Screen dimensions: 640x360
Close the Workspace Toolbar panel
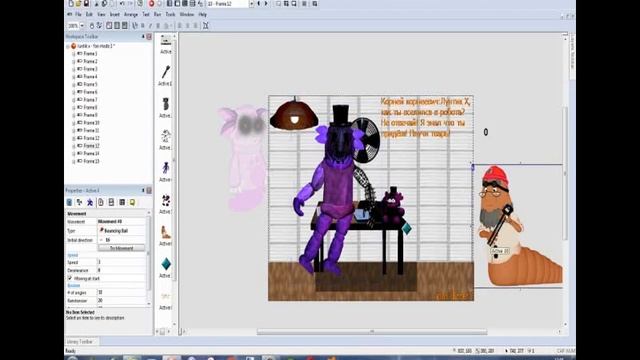click(149, 37)
